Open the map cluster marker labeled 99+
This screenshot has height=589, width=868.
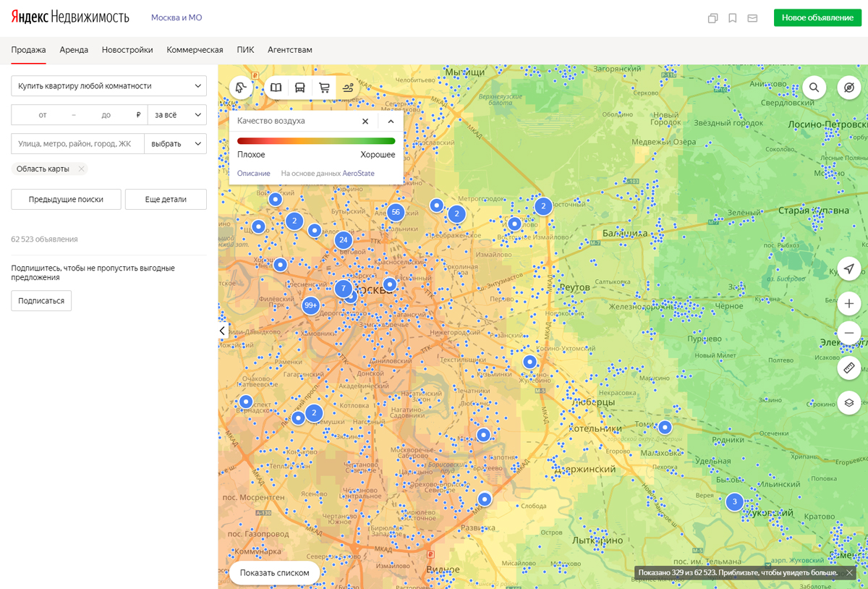(x=311, y=306)
